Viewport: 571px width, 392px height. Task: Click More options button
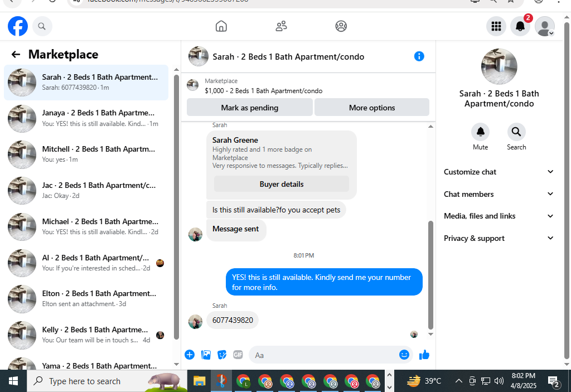click(372, 108)
